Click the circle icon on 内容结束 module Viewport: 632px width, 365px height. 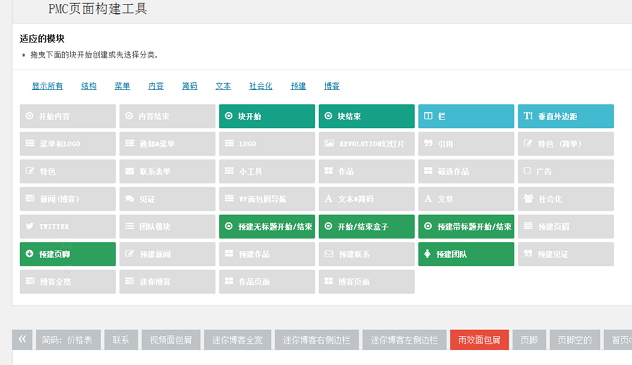coord(129,116)
